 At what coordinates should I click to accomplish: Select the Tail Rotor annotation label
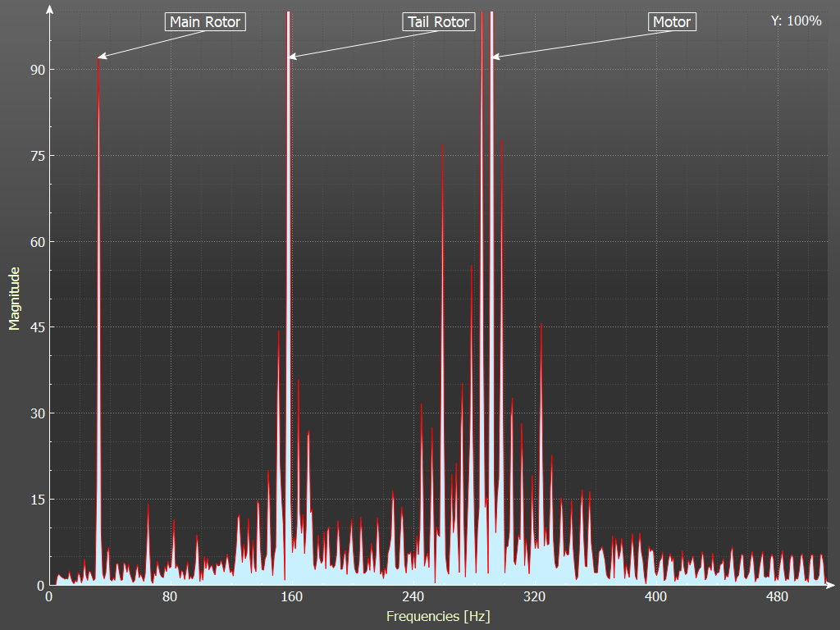point(439,22)
